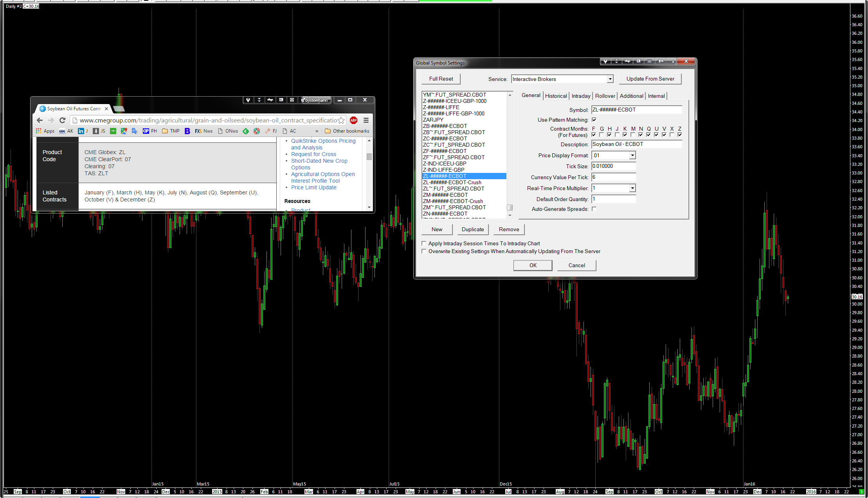Click the Google Maps bookmark icon

(124, 131)
